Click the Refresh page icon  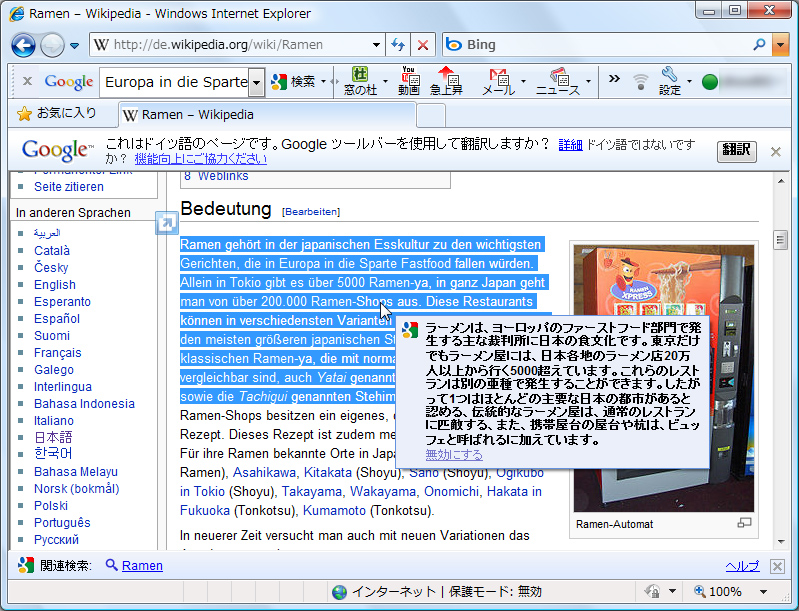click(x=398, y=45)
